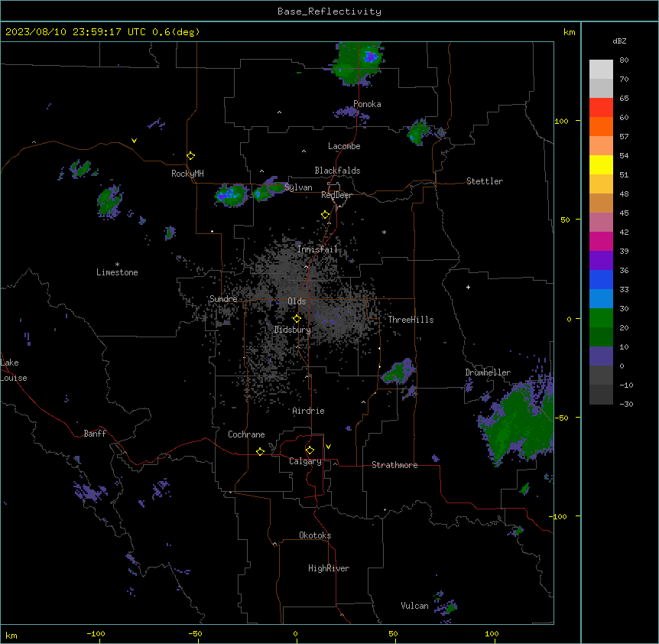Image resolution: width=659 pixels, height=644 pixels.
Task: Click the Stettler town label
Action: click(485, 181)
